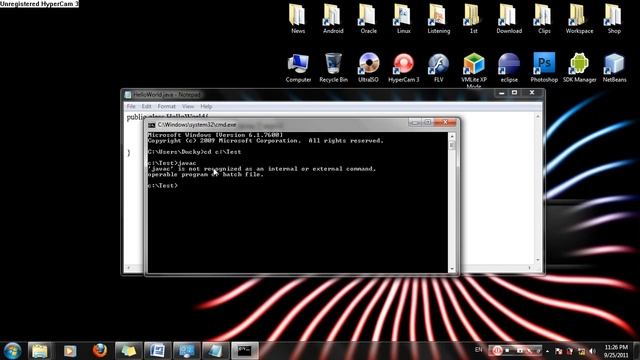Click the Notepad horizontal scrollbar left arrow
The height and width of the screenshot is (360, 640).
pos(129,268)
